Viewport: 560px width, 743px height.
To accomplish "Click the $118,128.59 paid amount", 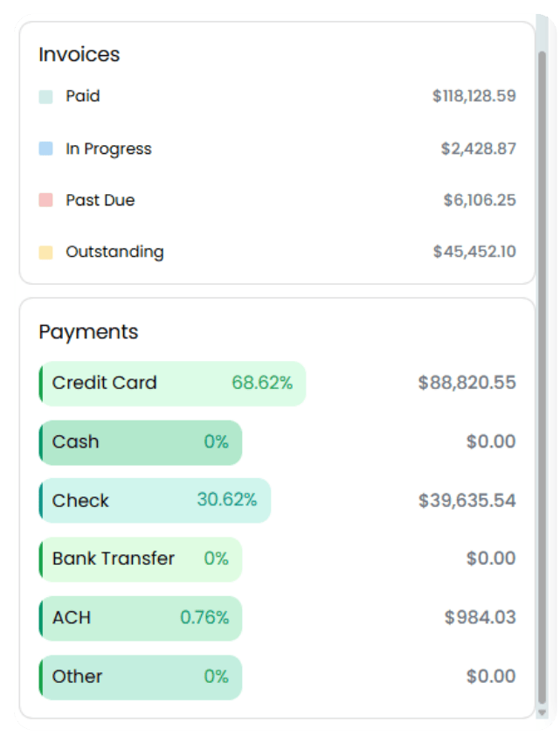I will coord(474,96).
